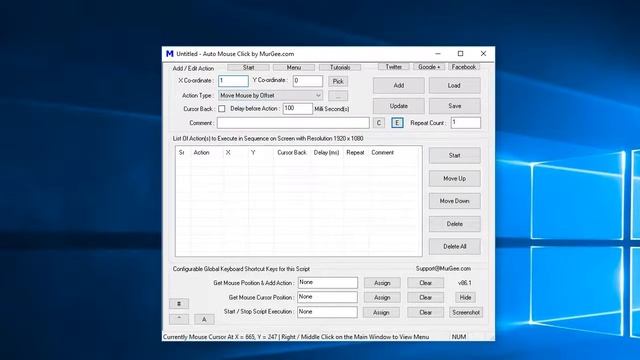Click the NUM indicator in status bar

(459, 337)
